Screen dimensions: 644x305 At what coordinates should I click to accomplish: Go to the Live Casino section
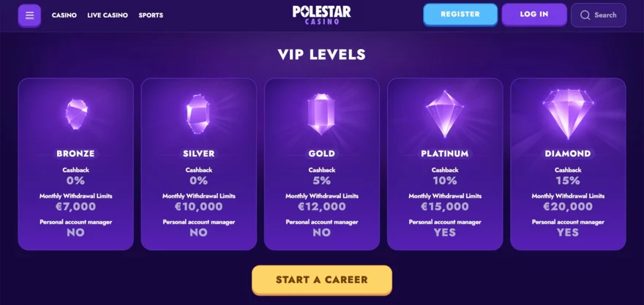point(108,15)
